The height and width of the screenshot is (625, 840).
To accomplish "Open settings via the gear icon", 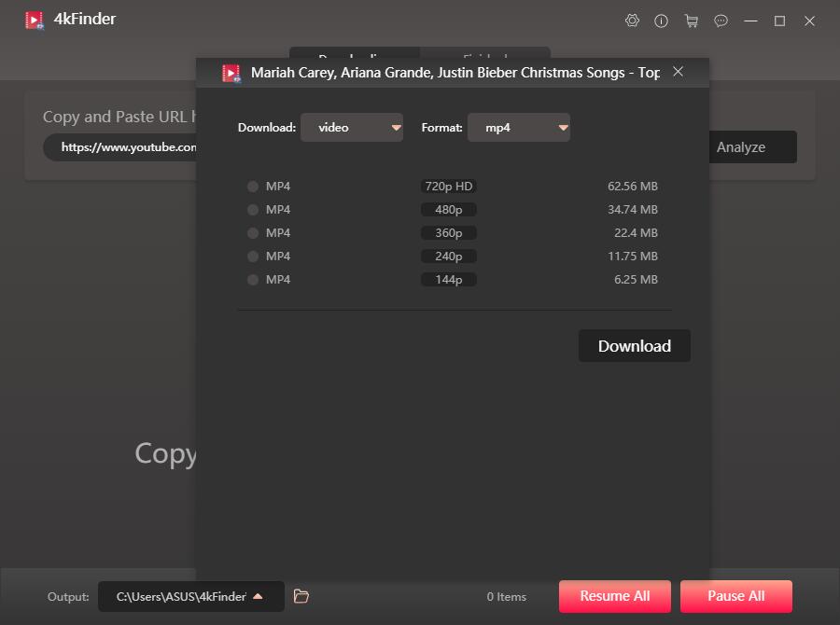I will (632, 21).
